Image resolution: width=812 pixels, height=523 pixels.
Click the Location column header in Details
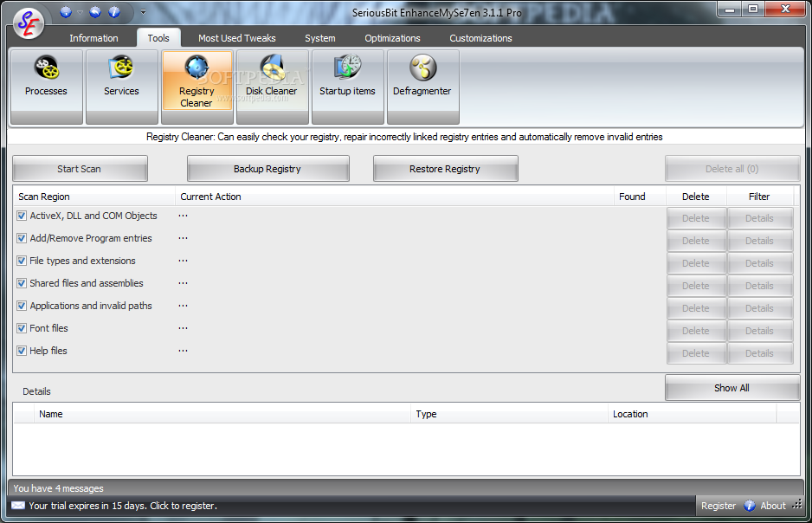click(x=693, y=414)
